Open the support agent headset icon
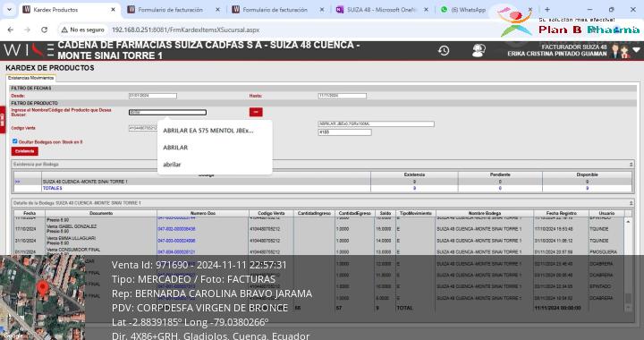 coord(479,50)
